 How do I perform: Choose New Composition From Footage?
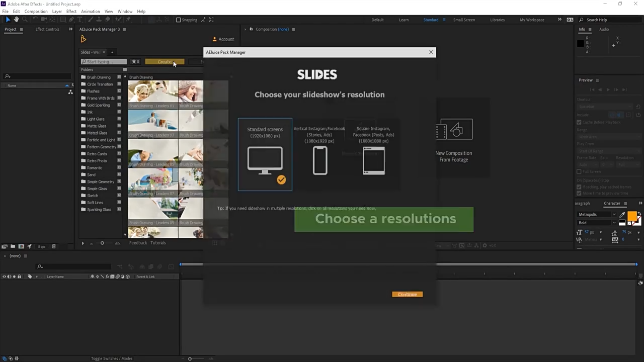click(x=454, y=142)
